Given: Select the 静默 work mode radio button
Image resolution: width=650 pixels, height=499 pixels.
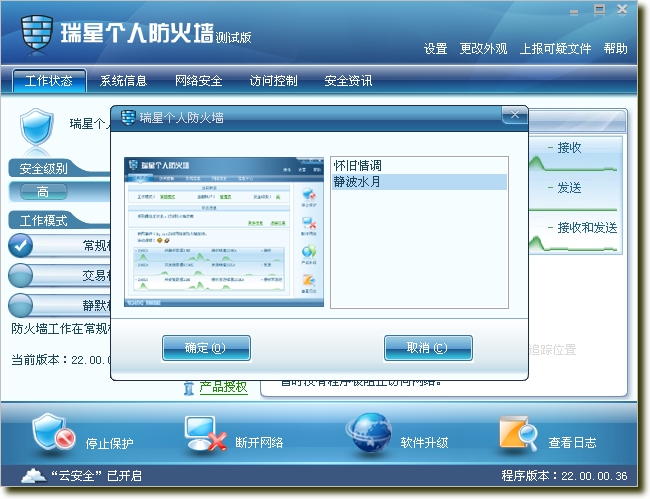Looking at the screenshot, I should pos(20,305).
